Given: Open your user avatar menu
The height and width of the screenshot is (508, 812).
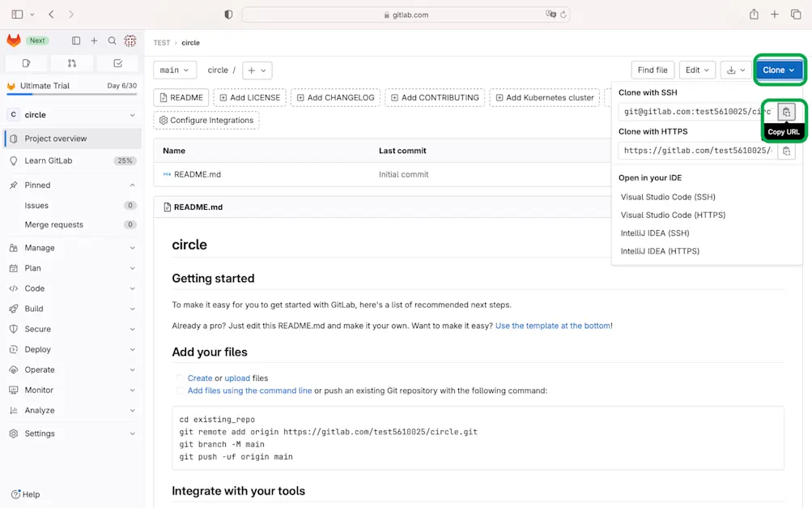Looking at the screenshot, I should pos(130,40).
